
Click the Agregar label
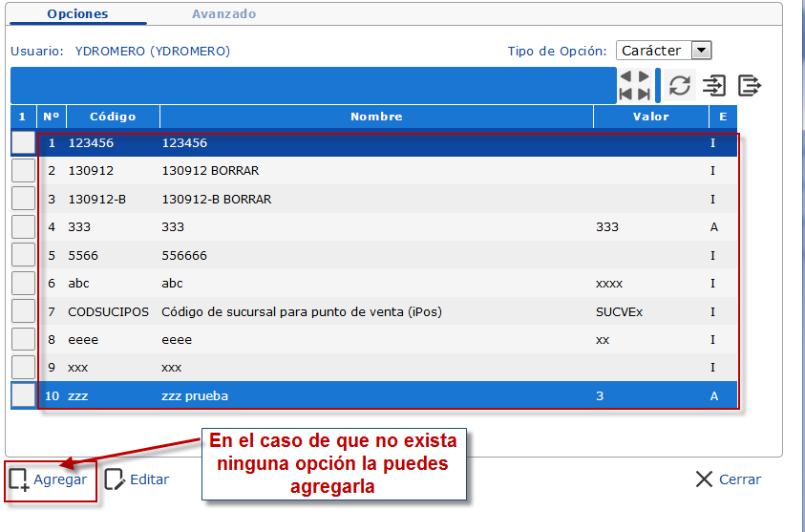[x=60, y=479]
